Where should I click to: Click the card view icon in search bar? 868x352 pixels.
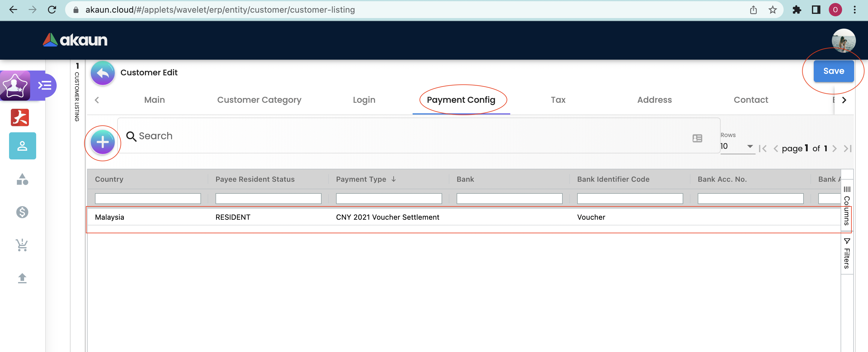(697, 138)
